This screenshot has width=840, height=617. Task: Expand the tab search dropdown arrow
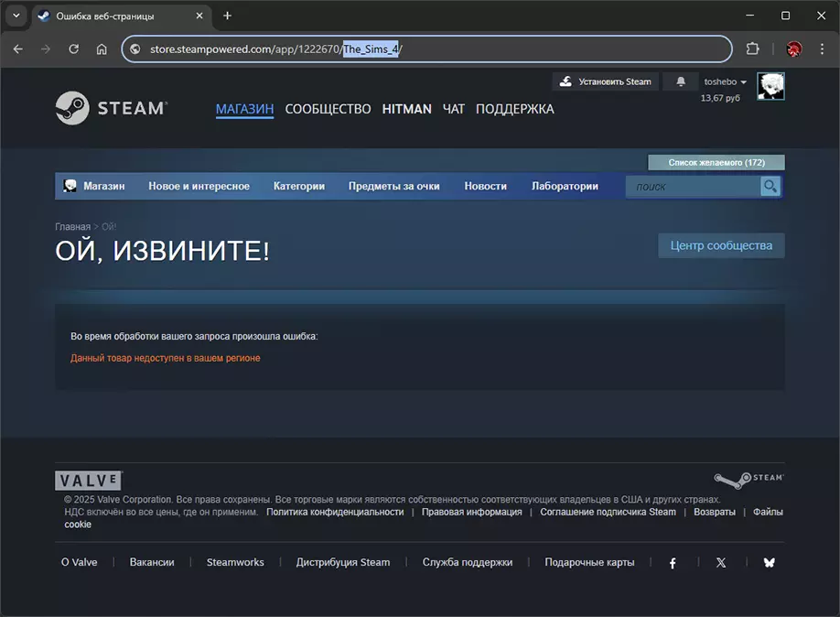coord(16,16)
